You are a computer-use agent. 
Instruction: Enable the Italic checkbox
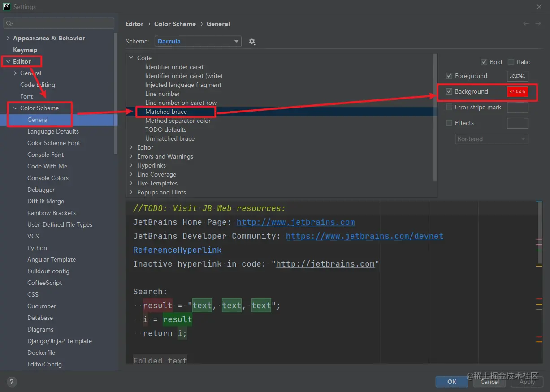coord(511,62)
